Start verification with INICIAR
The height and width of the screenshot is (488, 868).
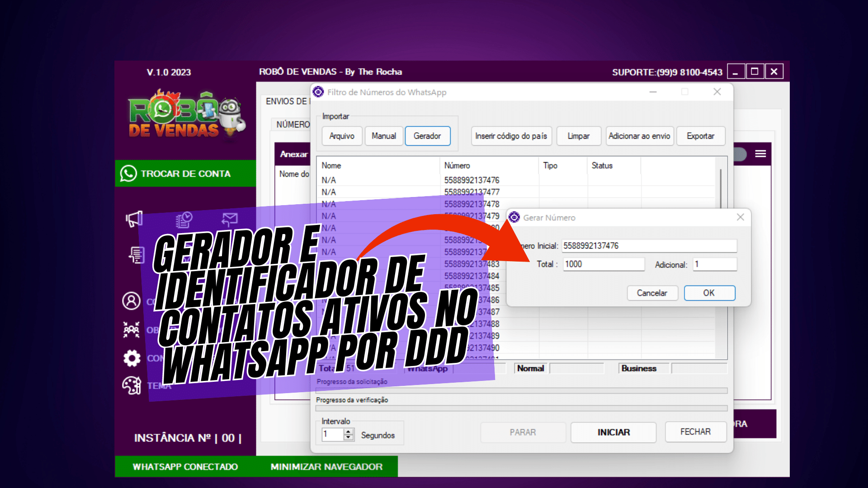point(613,432)
